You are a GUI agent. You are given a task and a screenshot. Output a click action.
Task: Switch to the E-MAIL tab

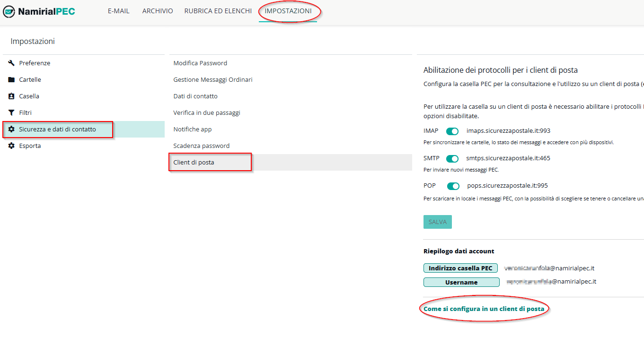(119, 11)
